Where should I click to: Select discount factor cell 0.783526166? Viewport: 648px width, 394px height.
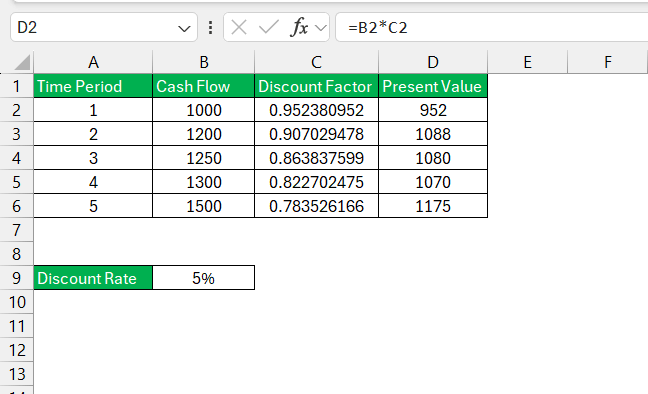(x=316, y=206)
